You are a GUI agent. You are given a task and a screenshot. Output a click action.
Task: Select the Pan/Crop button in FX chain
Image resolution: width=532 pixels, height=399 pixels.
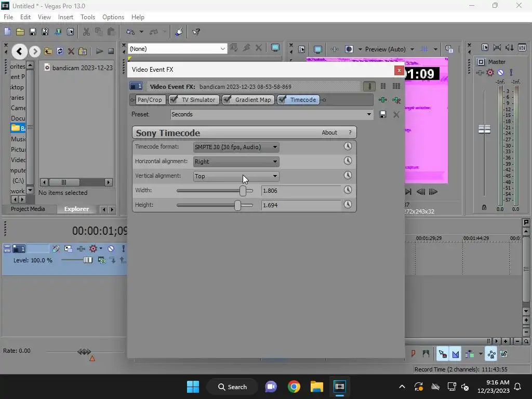pos(149,100)
